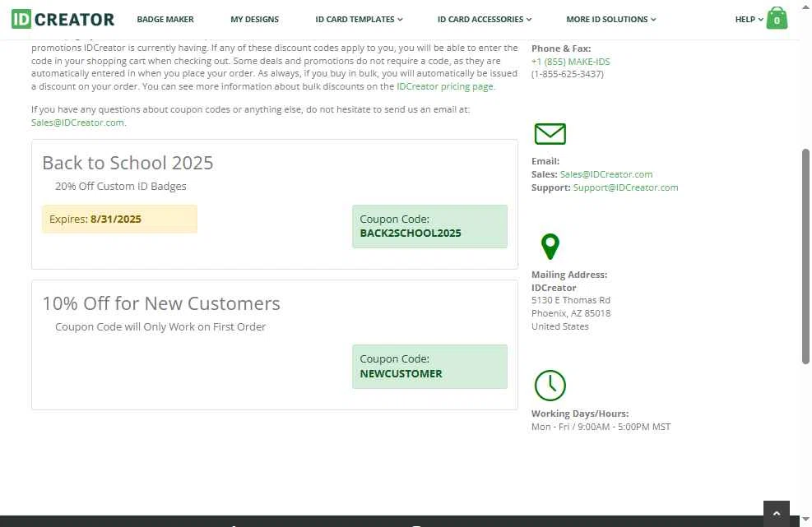Screen dimensions: 812x527
Task: Click the Phone & Fax label
Action: pos(561,49)
